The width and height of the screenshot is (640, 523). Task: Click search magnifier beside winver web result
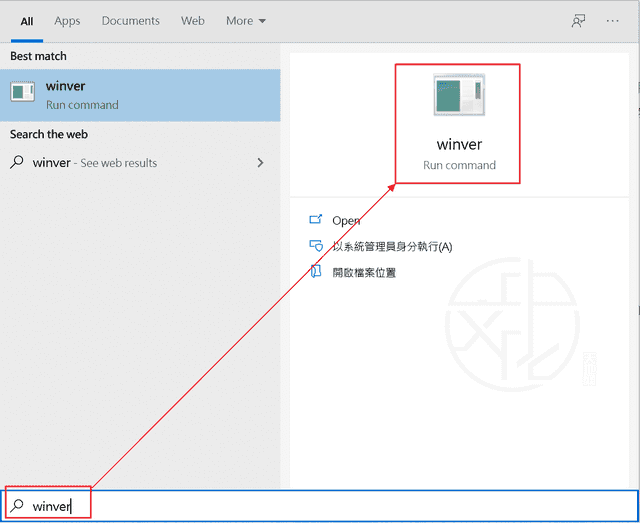click(17, 162)
